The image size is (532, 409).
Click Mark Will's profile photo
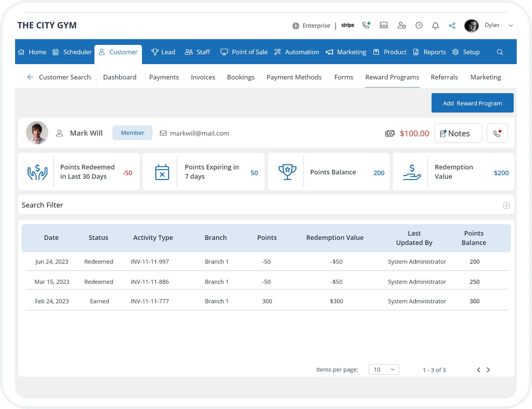tap(37, 133)
